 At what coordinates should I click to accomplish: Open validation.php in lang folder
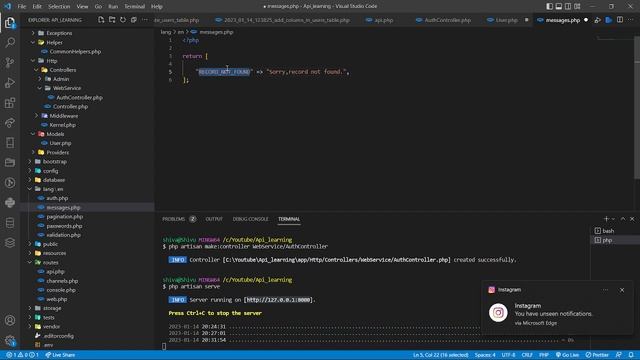tap(63, 235)
